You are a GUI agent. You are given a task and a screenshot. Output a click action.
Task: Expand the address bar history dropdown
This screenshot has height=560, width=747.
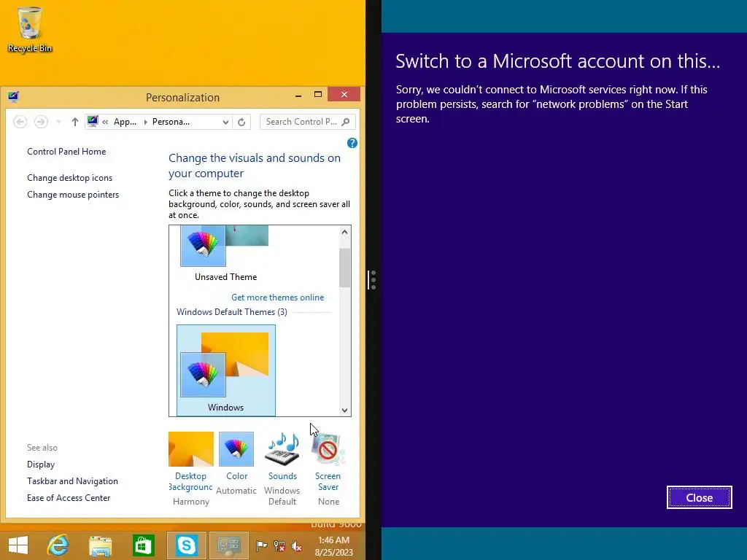225,122
